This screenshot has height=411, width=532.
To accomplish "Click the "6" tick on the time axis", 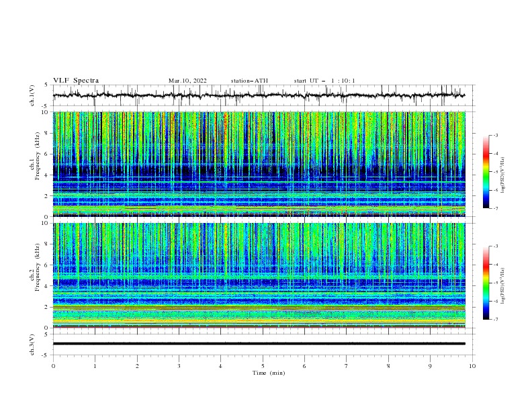I will (304, 366).
